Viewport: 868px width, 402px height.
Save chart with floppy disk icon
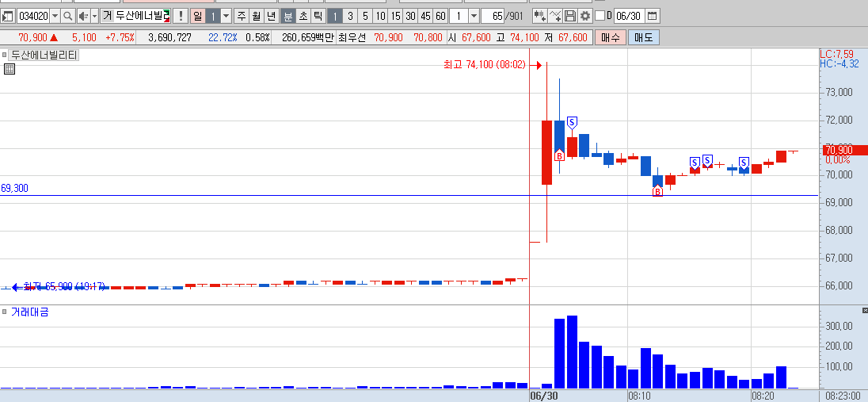click(570, 16)
